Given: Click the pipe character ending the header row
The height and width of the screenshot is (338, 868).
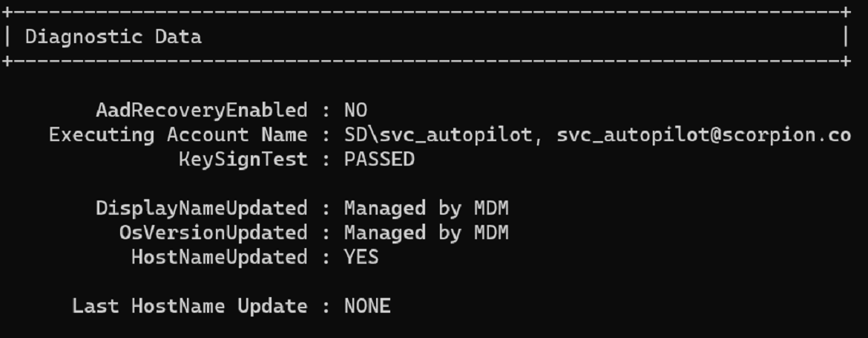Looking at the screenshot, I should [x=845, y=36].
